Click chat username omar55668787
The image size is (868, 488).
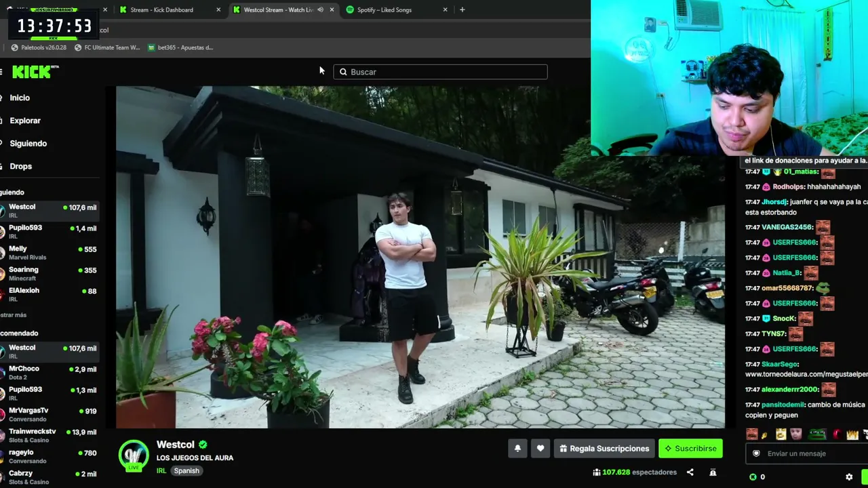pyautogui.click(x=787, y=288)
